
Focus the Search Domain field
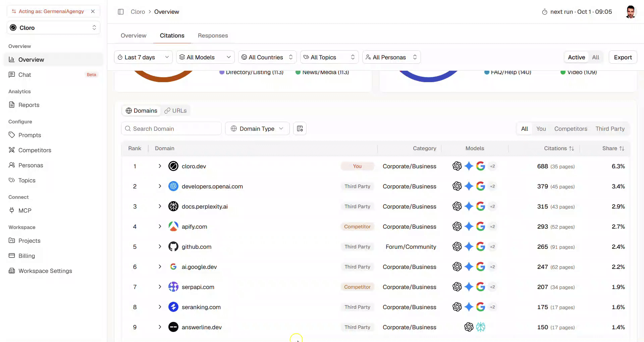[x=171, y=128]
